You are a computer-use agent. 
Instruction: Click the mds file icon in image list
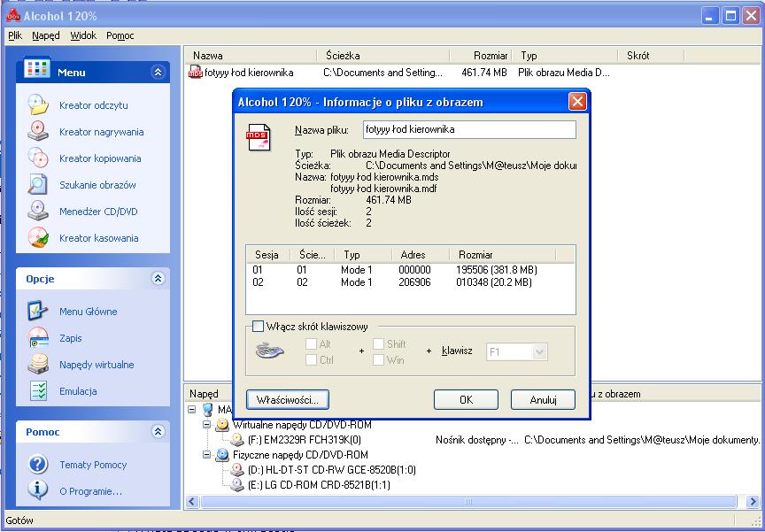[x=196, y=73]
